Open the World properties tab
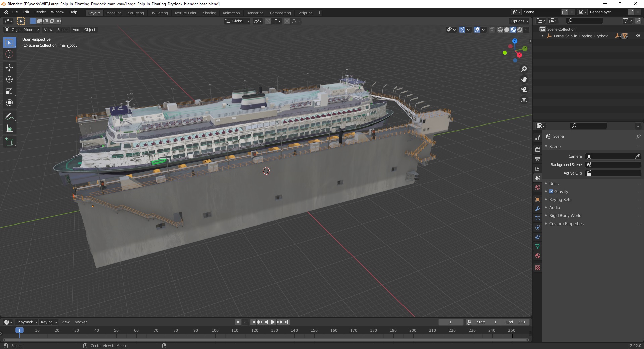 pyautogui.click(x=538, y=187)
